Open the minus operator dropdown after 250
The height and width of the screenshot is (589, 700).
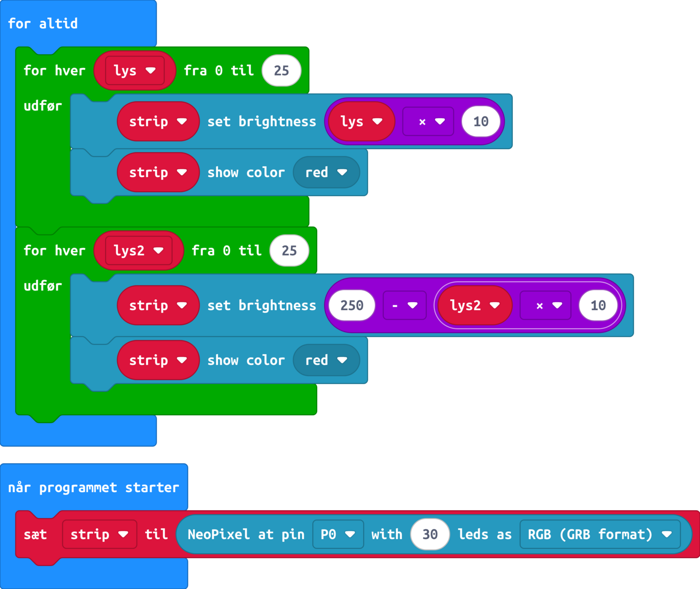[405, 305]
